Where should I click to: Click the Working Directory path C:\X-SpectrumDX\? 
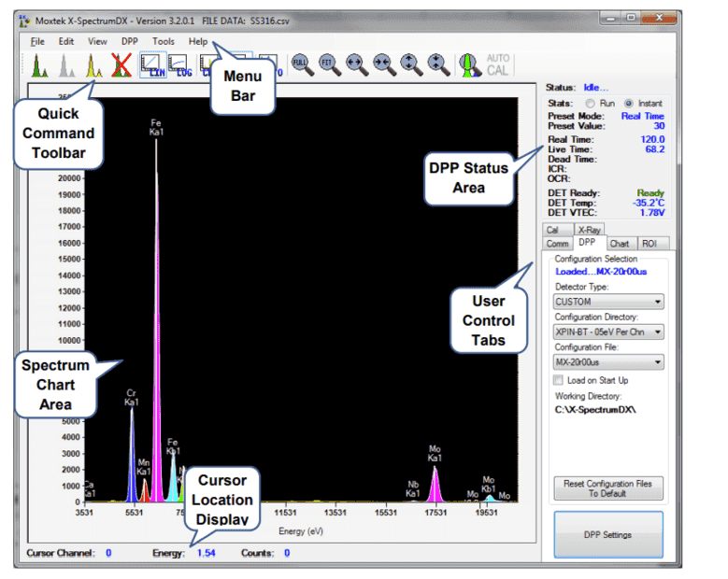(x=595, y=410)
